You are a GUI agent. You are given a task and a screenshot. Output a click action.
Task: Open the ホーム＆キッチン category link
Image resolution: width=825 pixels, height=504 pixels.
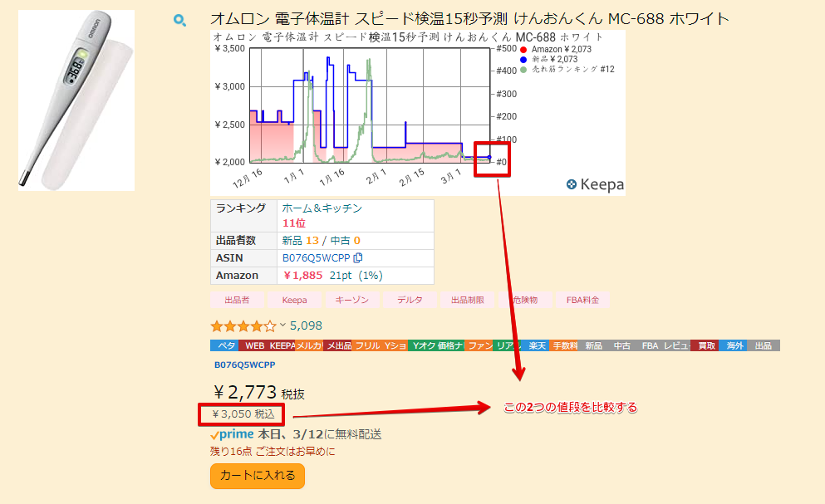pyautogui.click(x=322, y=208)
